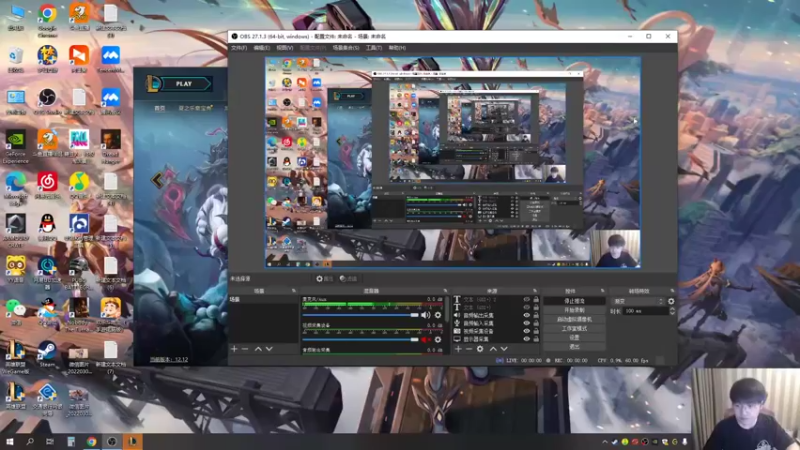This screenshot has height=450, width=800.
Task: Move source down with the down arrow
Action: pyautogui.click(x=504, y=349)
